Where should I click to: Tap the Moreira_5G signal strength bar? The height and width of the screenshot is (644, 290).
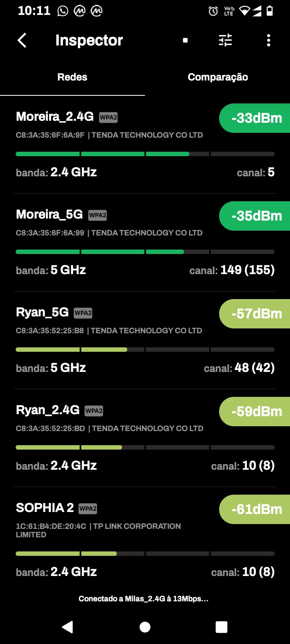click(x=145, y=252)
